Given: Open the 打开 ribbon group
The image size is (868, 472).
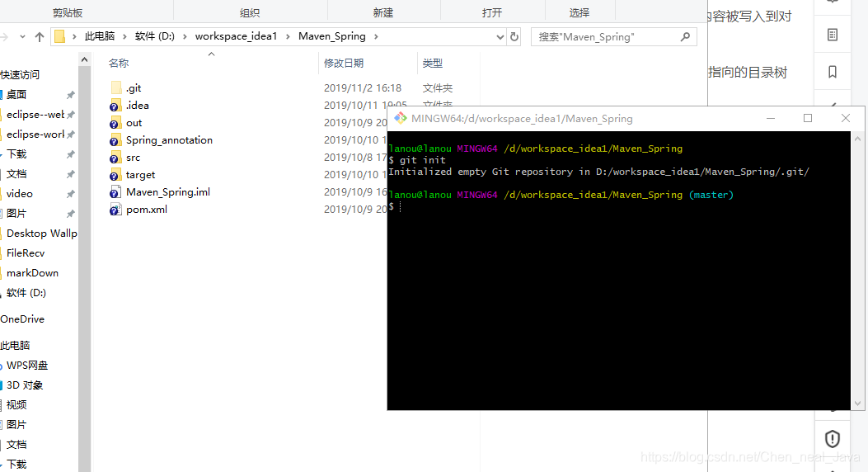Looking at the screenshot, I should [492, 12].
